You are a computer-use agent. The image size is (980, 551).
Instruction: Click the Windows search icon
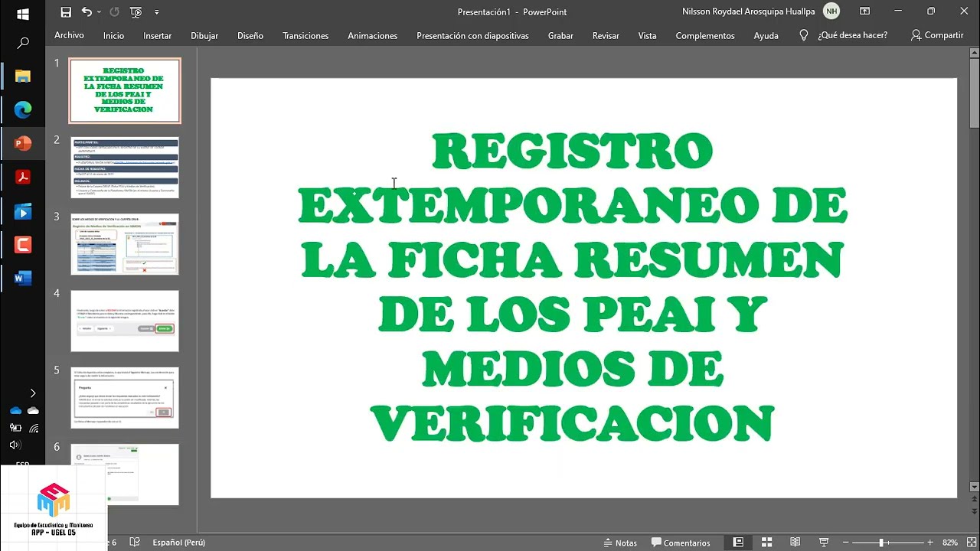(22, 44)
